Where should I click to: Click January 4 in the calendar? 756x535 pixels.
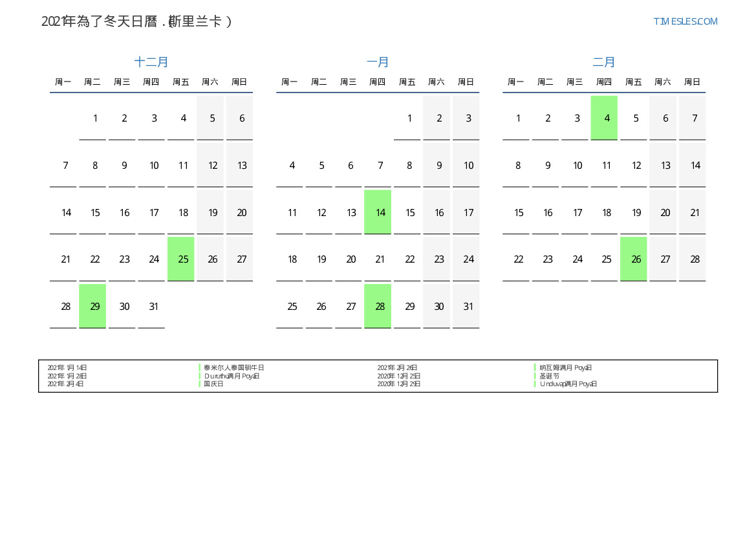(289, 165)
